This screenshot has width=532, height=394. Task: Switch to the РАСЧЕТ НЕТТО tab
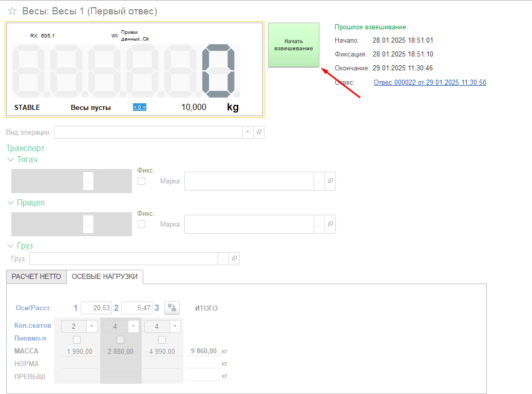pyautogui.click(x=36, y=276)
